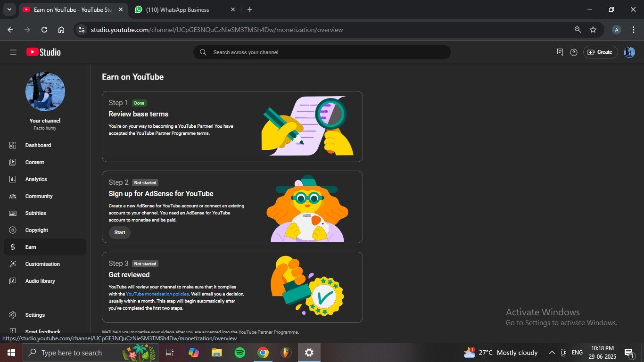Go to Copyright section
Screen dimensions: 644x362
[x=45, y=230]
